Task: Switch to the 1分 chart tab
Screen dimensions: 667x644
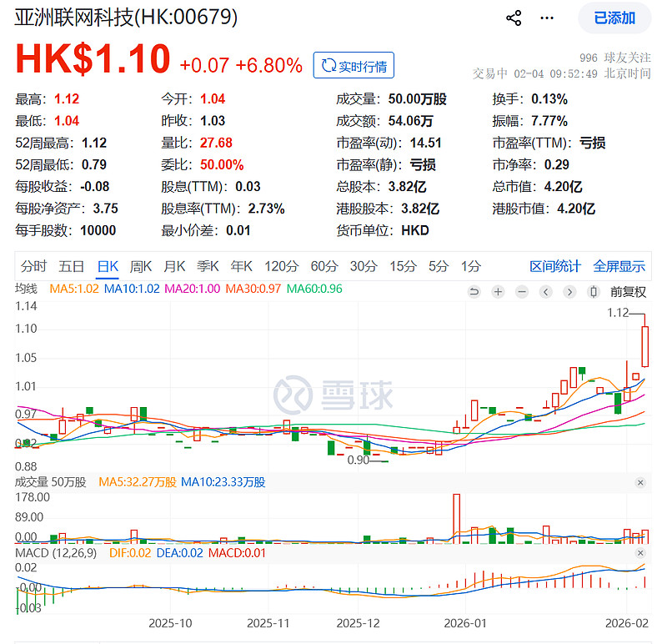Action: (x=471, y=266)
